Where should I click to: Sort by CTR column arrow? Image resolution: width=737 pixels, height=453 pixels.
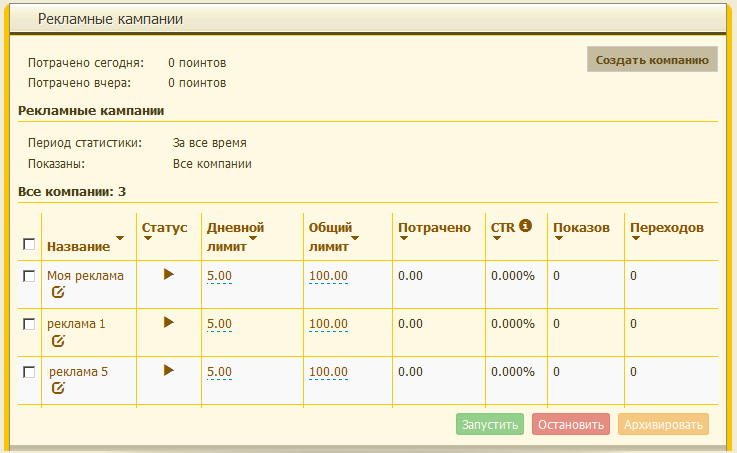tap(497, 238)
